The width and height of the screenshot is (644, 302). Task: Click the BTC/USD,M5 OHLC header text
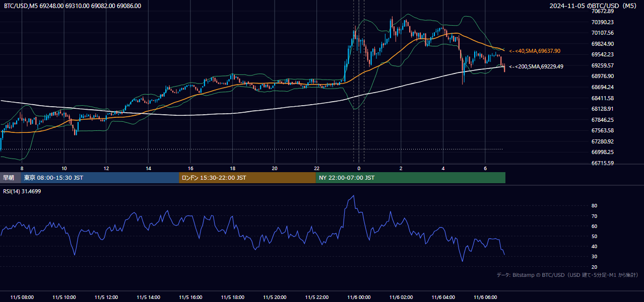[x=73, y=6]
